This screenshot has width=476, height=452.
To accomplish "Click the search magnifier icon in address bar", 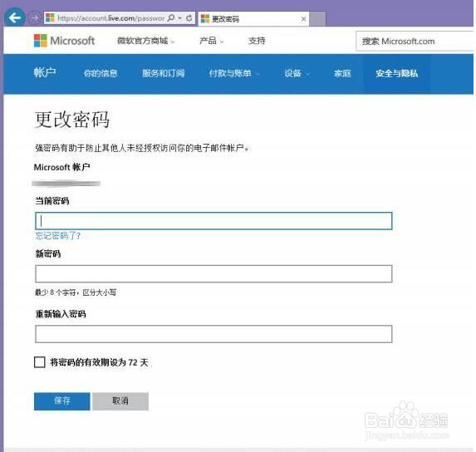I will (171, 18).
